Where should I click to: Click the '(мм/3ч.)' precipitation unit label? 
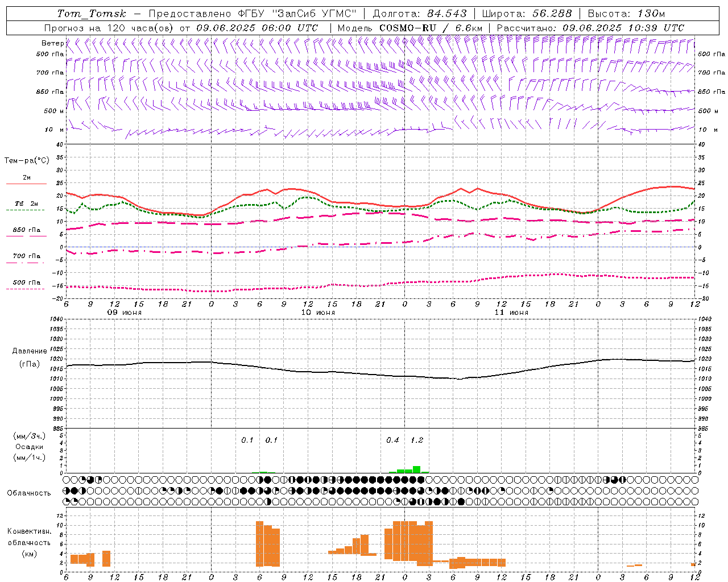tap(29, 436)
